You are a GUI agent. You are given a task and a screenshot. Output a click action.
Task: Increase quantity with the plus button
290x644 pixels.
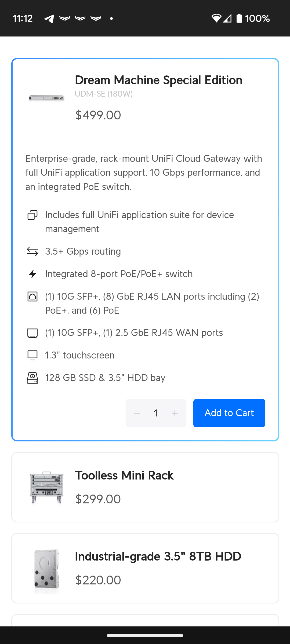click(x=175, y=413)
